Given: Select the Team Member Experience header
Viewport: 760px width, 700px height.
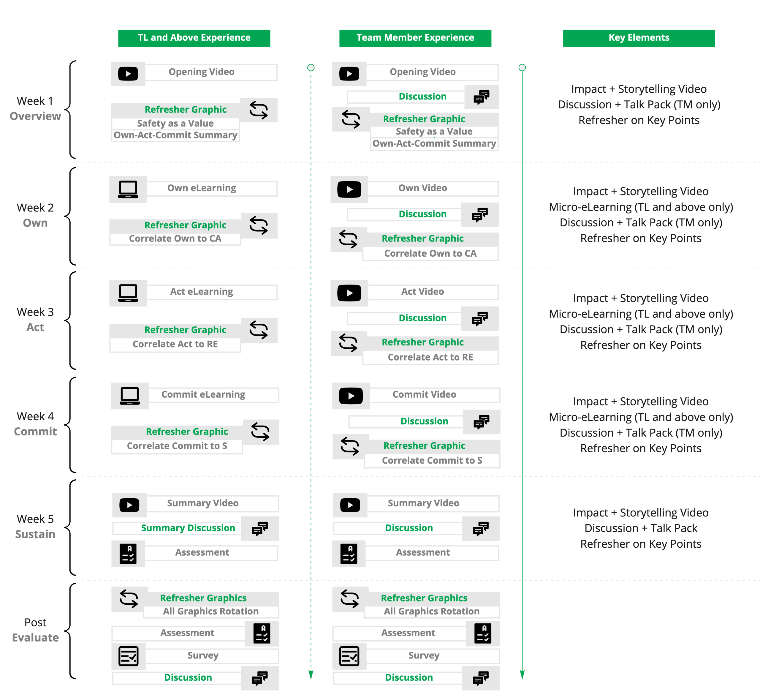Looking at the screenshot, I should coord(415,38).
